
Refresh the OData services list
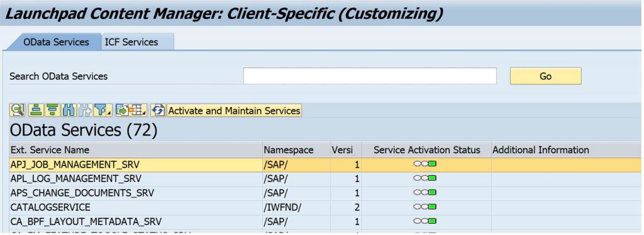tap(158, 110)
